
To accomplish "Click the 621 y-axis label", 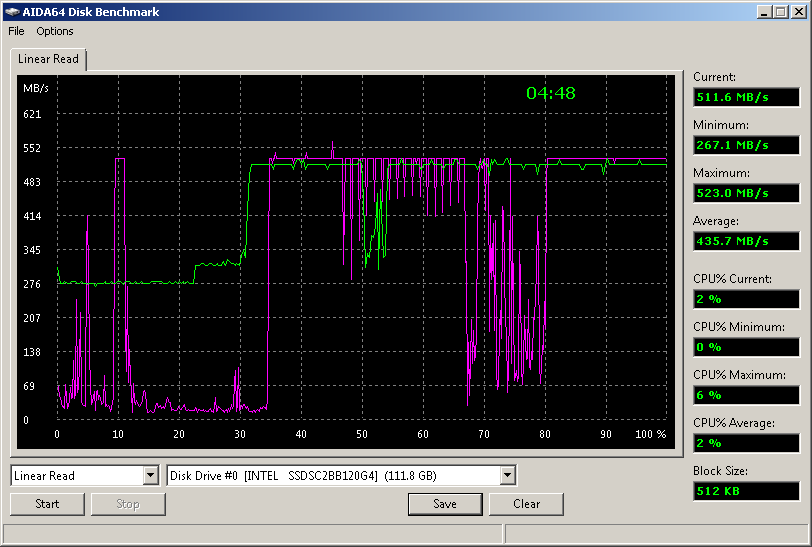I will coord(32,114).
